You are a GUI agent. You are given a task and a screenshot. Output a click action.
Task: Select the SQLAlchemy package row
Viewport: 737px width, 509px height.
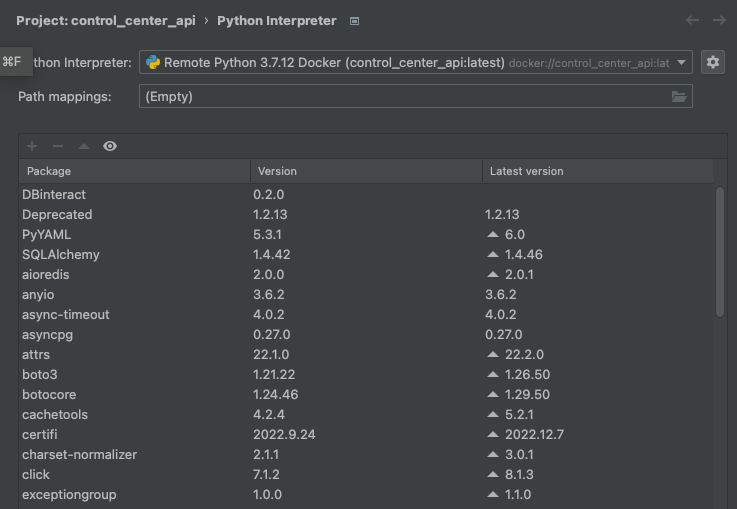[x=366, y=254]
